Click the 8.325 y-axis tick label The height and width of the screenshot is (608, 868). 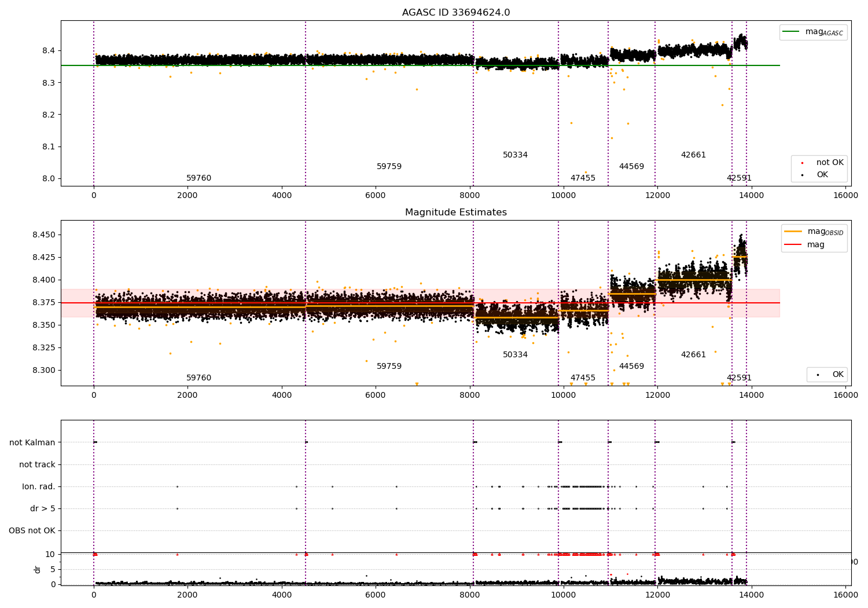click(44, 348)
